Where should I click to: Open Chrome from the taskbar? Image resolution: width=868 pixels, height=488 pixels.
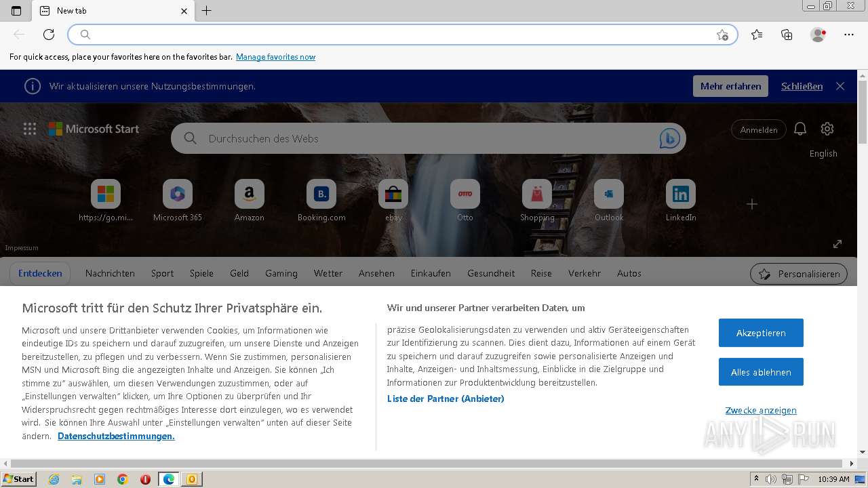(x=122, y=479)
